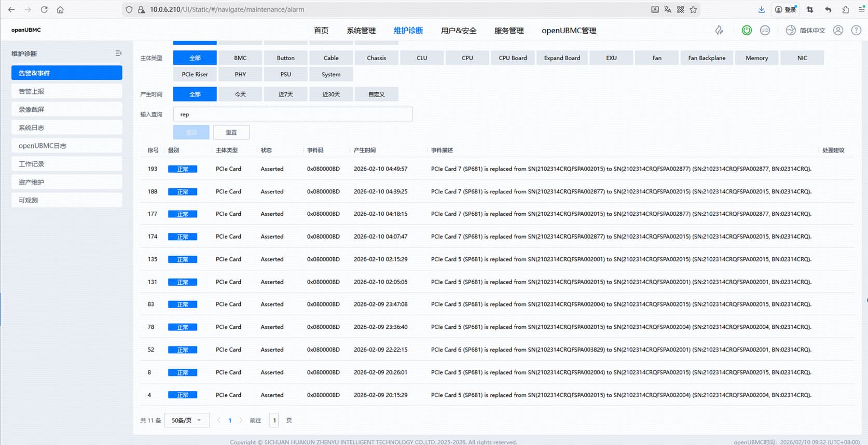Bookmark this page with star icon

pyautogui.click(x=693, y=9)
